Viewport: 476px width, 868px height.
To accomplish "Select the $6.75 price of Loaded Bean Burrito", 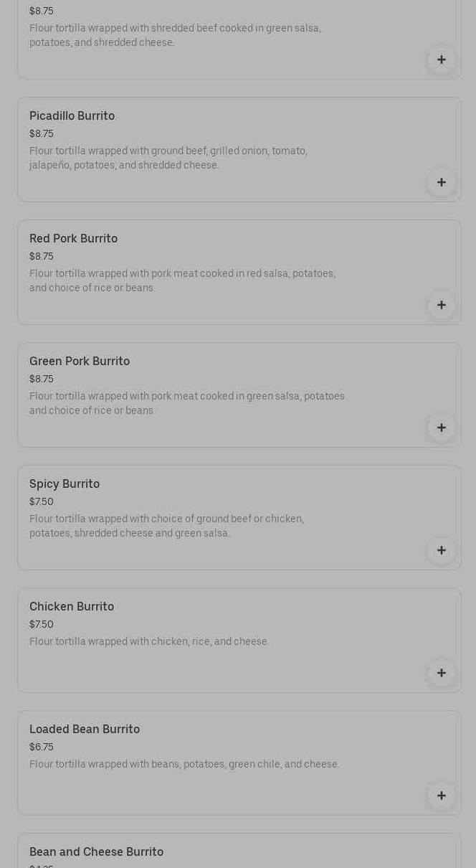I will [42, 747].
